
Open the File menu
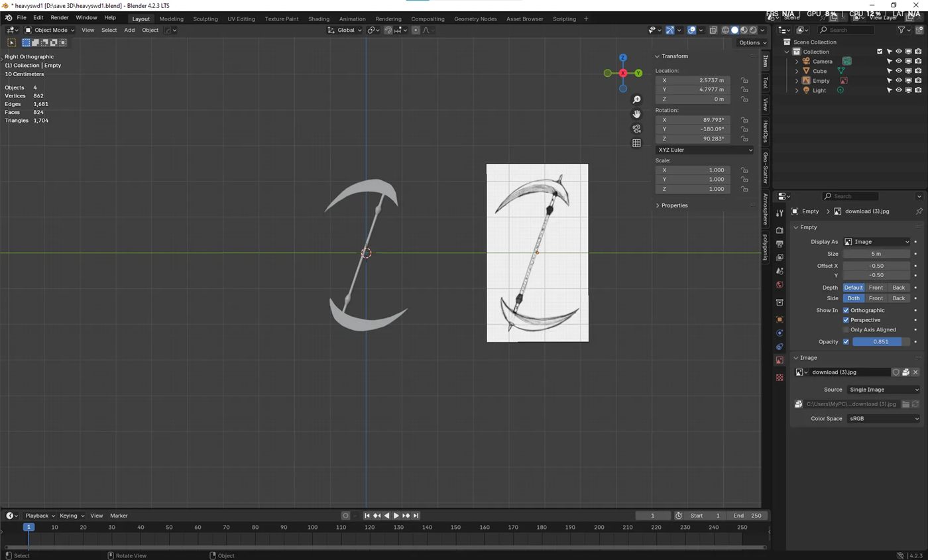point(21,18)
